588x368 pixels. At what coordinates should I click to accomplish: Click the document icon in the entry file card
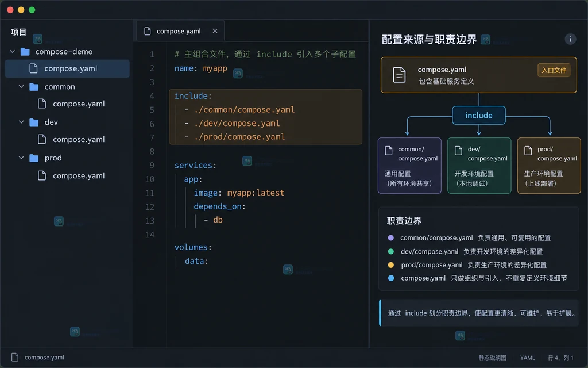399,75
